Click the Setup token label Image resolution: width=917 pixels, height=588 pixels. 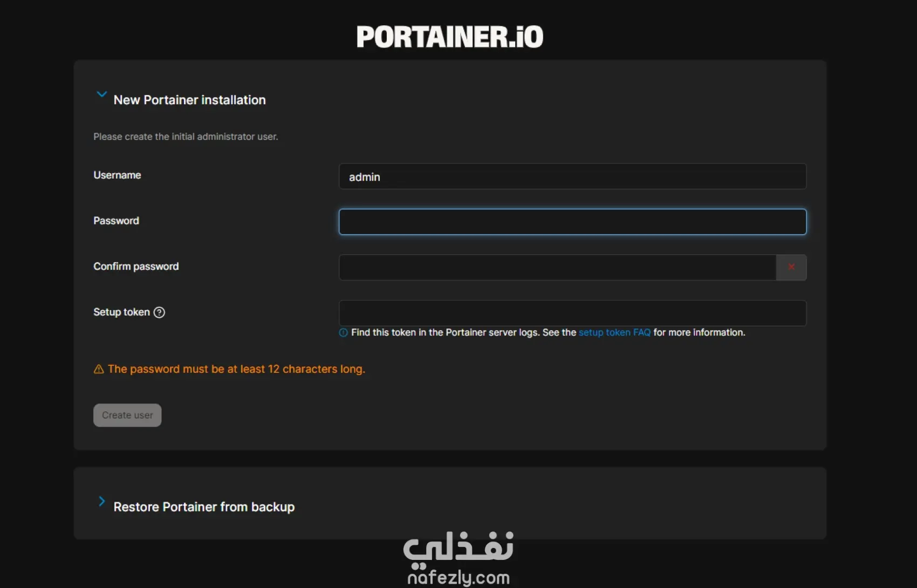[x=121, y=312]
